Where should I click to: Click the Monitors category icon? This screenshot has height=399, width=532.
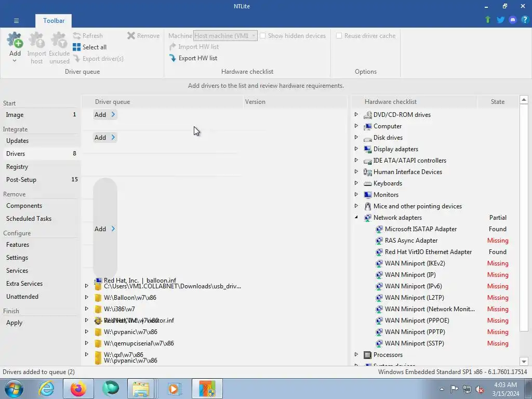tap(367, 195)
